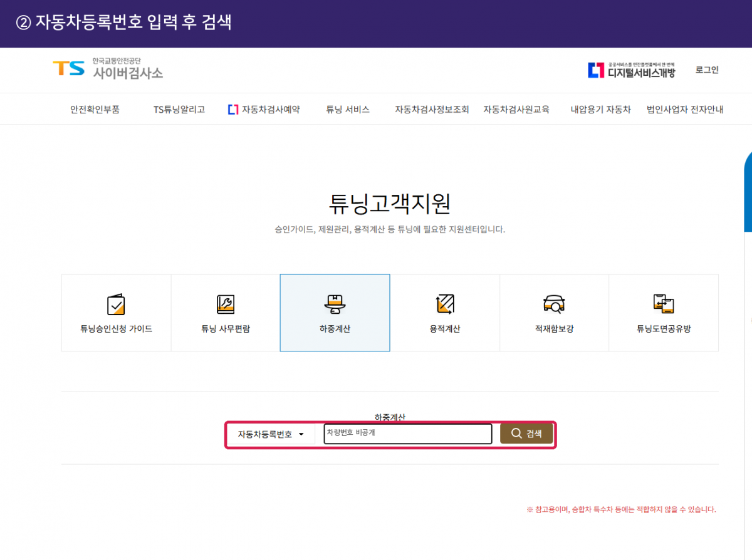Open the 튜닝승인신청 가이드 label

116,329
